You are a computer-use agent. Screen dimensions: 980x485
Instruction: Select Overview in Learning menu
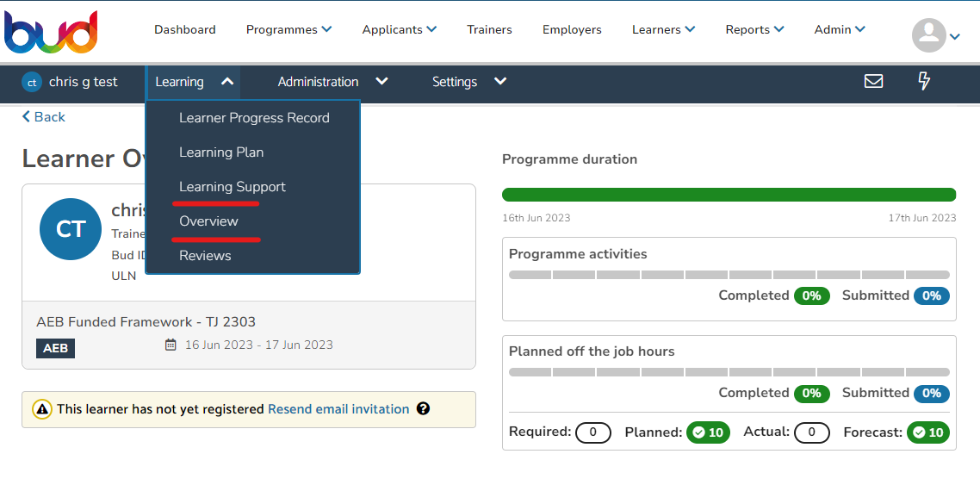coord(208,221)
